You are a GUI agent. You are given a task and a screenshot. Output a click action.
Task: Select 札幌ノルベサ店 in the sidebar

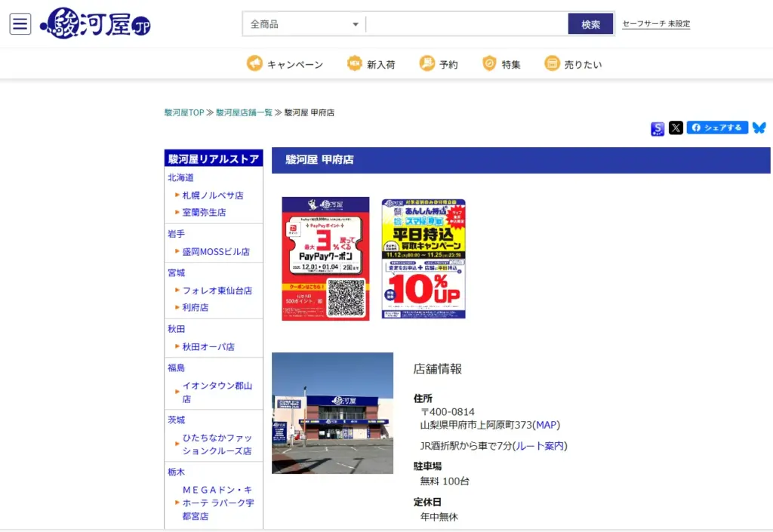coord(213,195)
